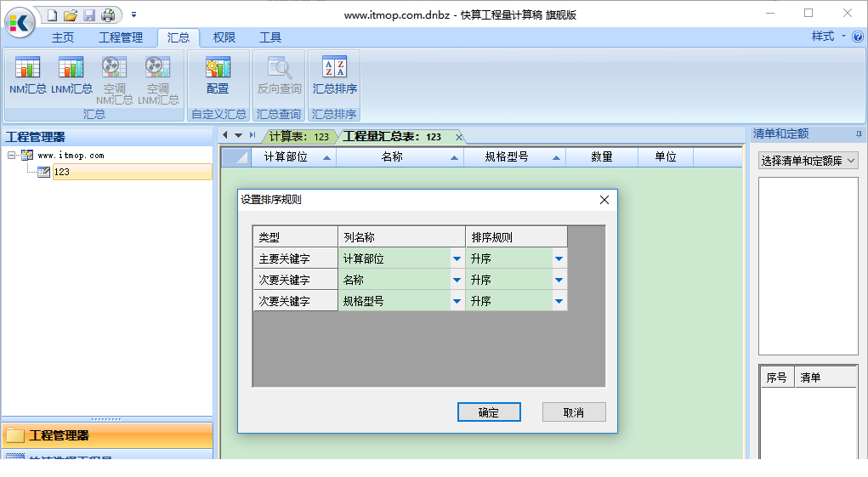Switch to the 计算表: 123 document tab
This screenshot has width=868, height=477.
298,136
